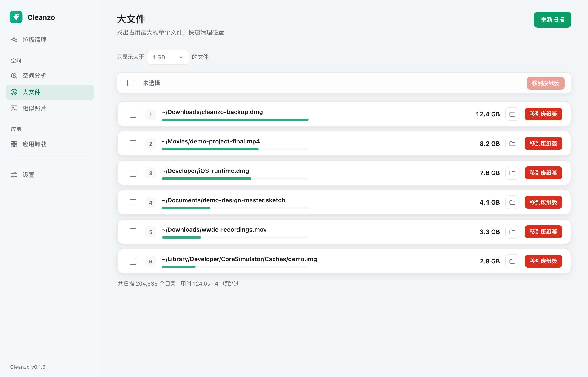Screen dimensions: 588x377
Task: Move iOS-runtime.dmg to trash
Action: click(543, 173)
